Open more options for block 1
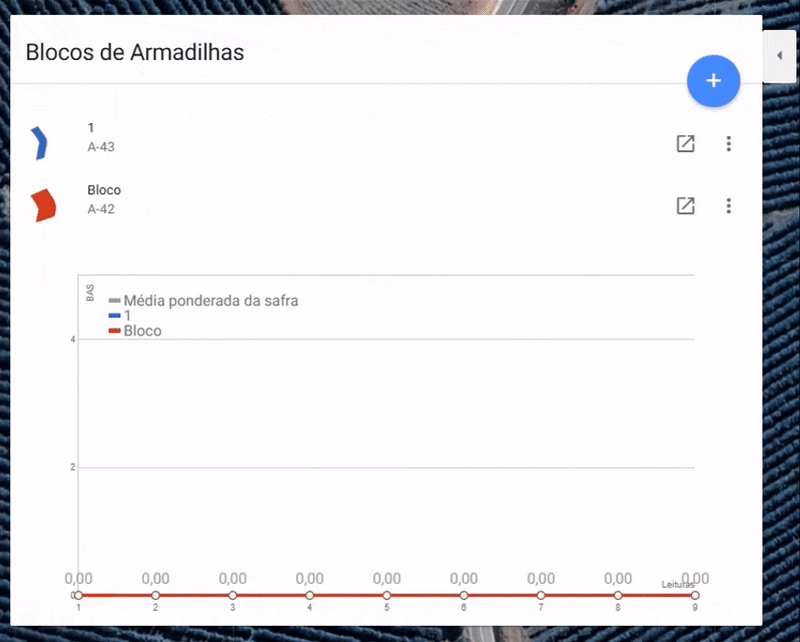This screenshot has height=642, width=800. [x=729, y=144]
